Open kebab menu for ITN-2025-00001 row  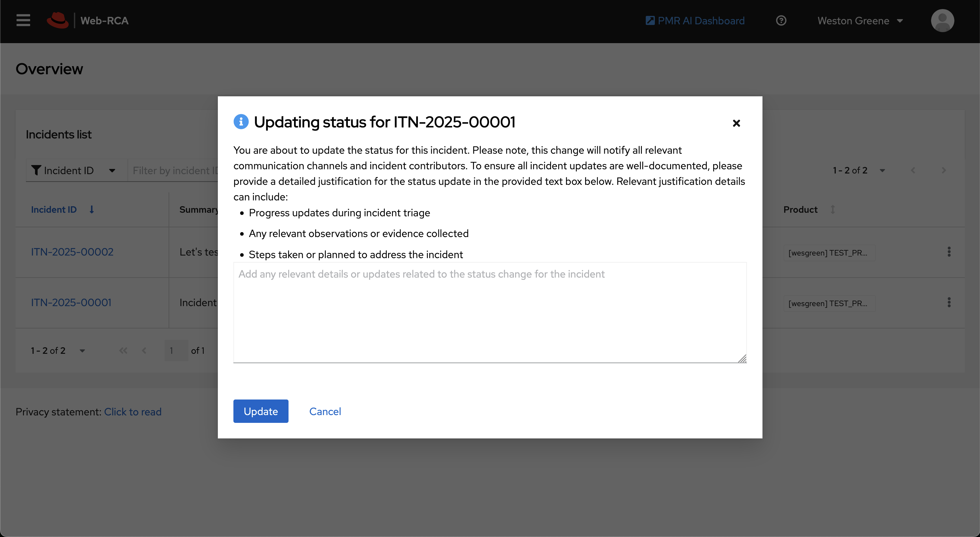point(949,303)
